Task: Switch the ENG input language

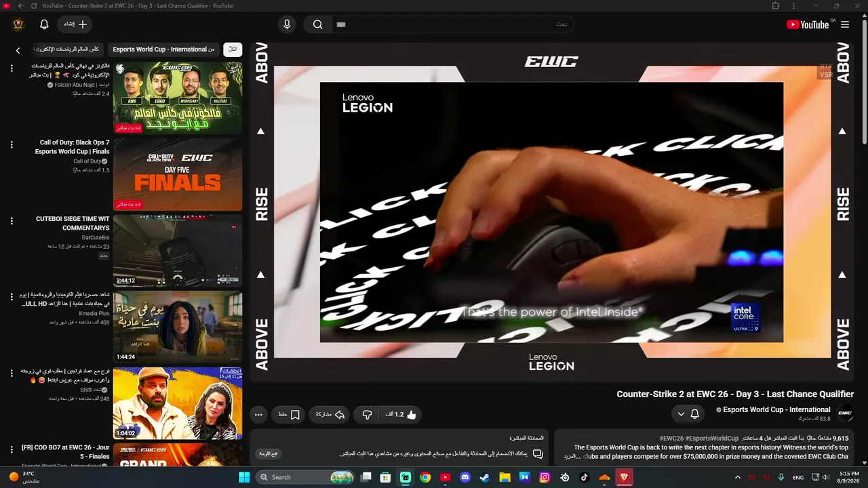Action: pos(799,477)
